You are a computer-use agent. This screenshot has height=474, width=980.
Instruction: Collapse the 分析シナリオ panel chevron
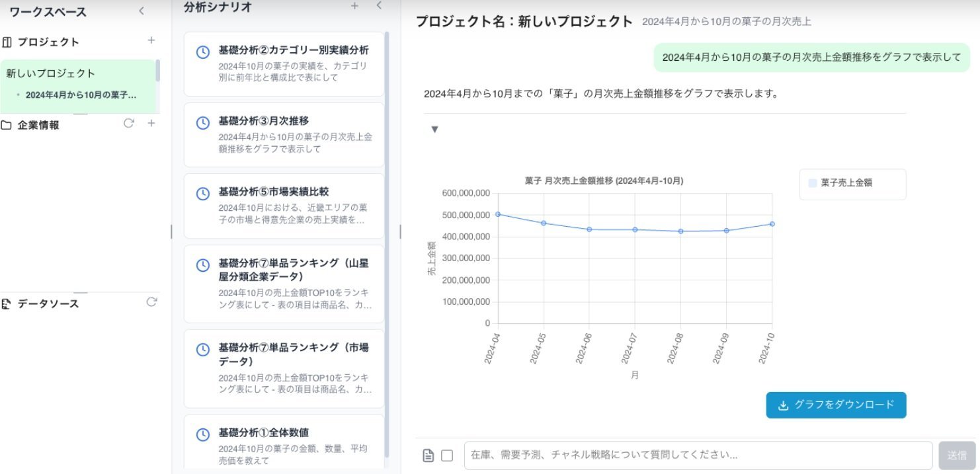coord(379,6)
